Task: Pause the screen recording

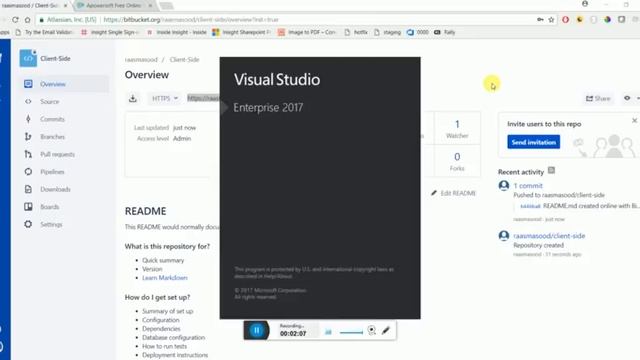Action: (256, 330)
